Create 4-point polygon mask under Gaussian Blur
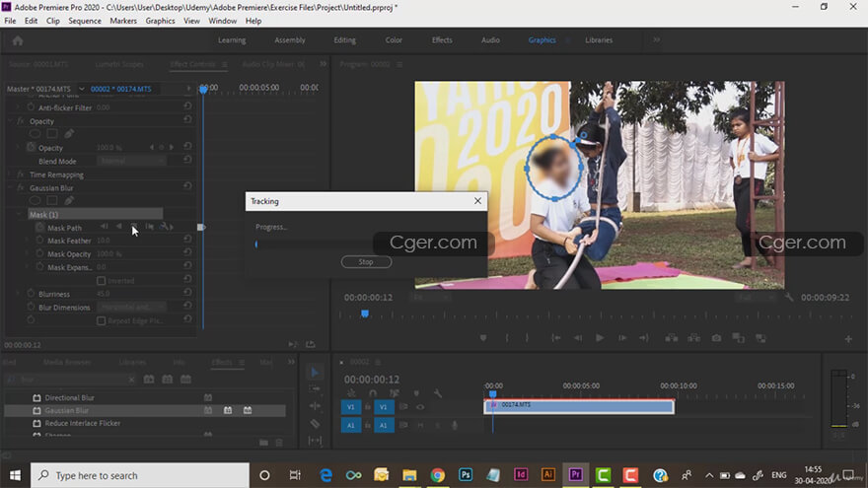 (x=52, y=201)
